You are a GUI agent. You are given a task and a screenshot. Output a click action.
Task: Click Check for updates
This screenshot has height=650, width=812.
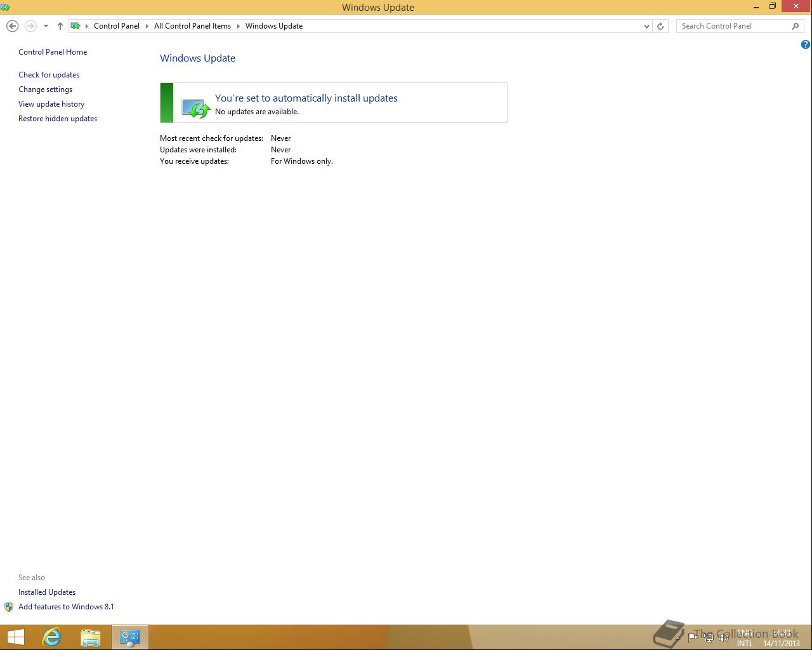point(49,75)
